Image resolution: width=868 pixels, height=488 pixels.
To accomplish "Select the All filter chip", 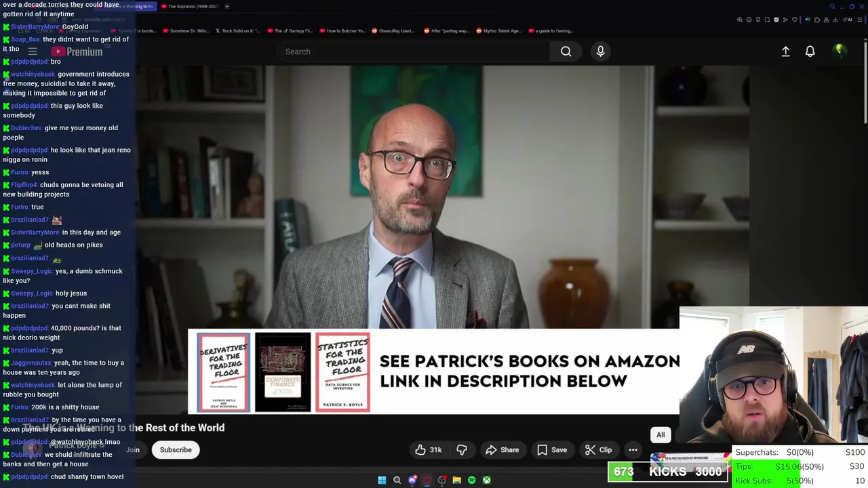I will 660,435.
